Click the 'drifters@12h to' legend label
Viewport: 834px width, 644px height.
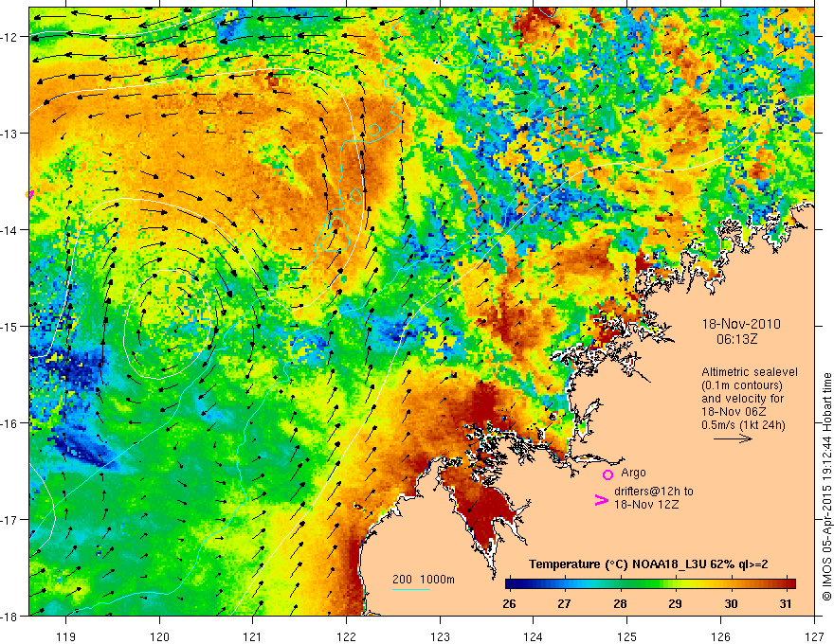pos(654,492)
